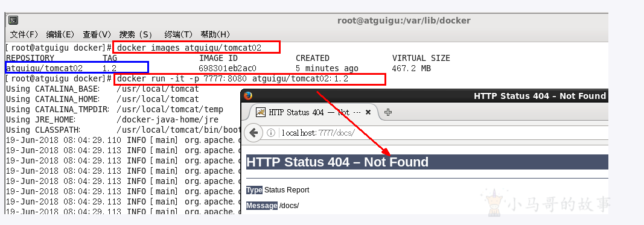
Task: Click the site info icon in address bar
Action: (270, 133)
